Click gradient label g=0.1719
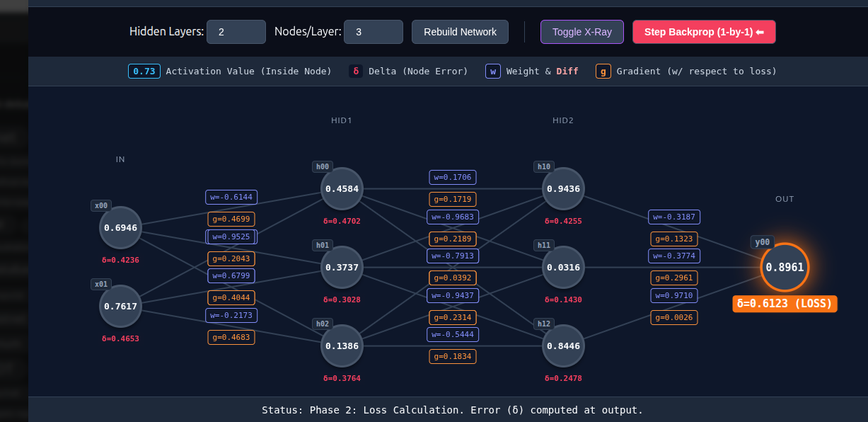 click(453, 200)
